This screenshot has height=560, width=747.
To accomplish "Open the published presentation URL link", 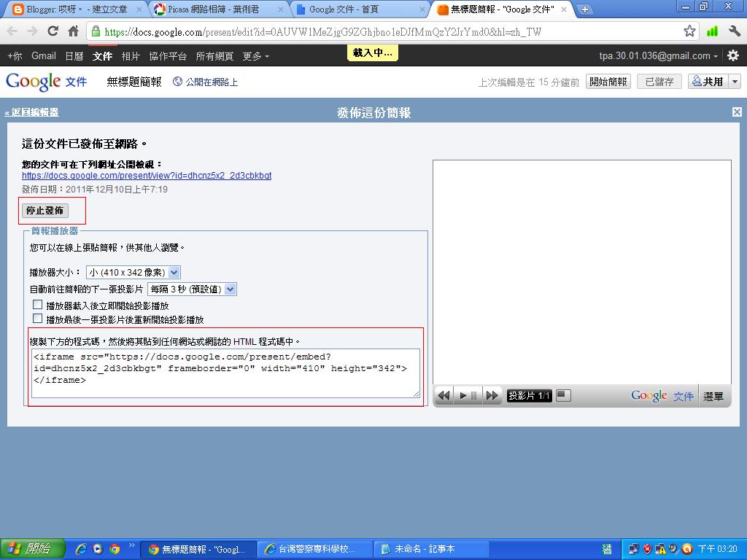I will tap(147, 175).
